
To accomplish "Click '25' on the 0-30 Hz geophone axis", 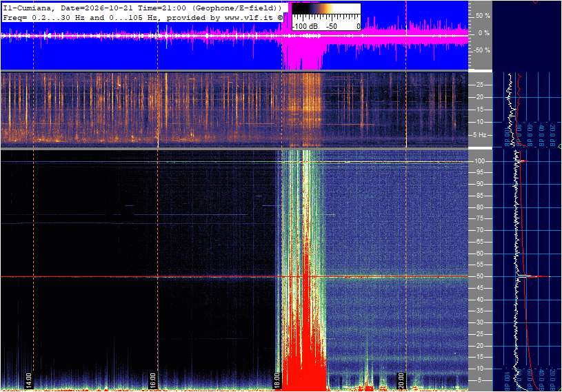I will pos(479,85).
